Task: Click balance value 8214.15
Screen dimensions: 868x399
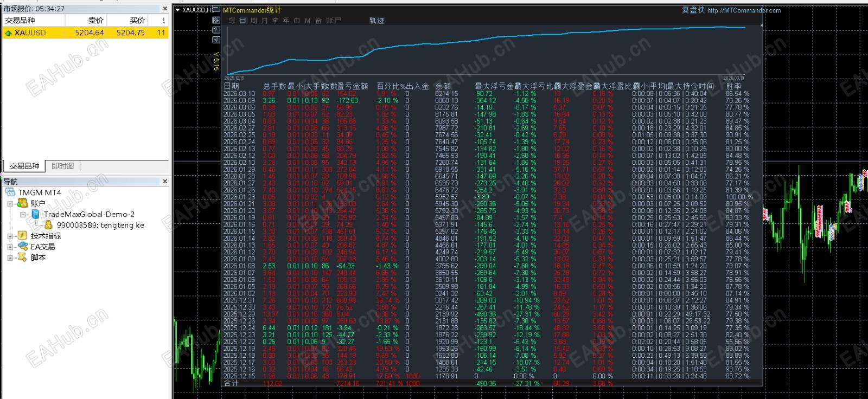Action: (446, 94)
